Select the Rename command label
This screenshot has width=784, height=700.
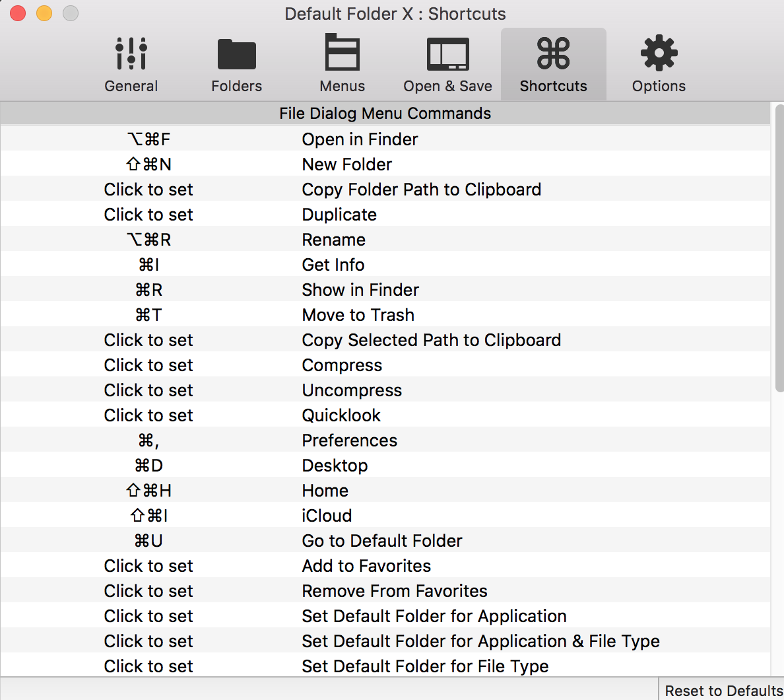click(333, 240)
